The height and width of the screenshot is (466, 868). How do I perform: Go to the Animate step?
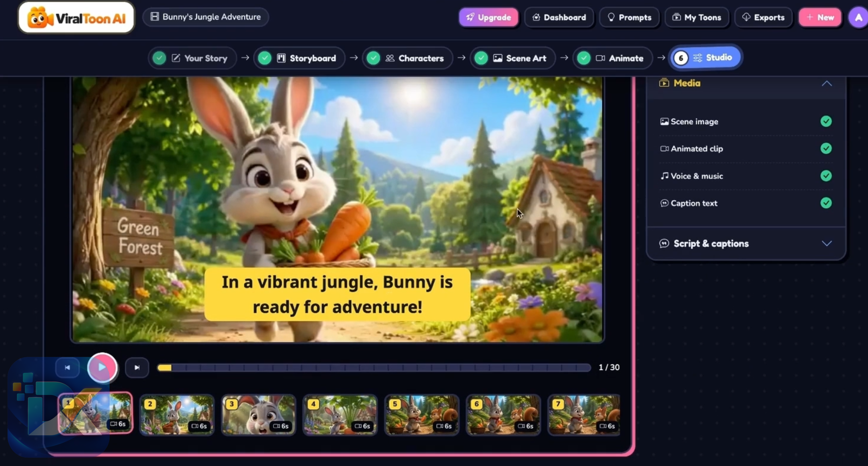(x=613, y=58)
